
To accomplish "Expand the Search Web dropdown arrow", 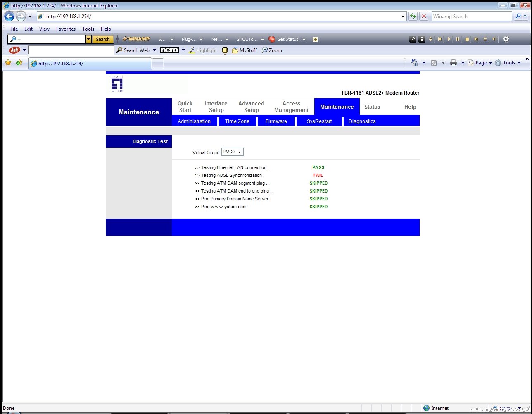I will 154,50.
